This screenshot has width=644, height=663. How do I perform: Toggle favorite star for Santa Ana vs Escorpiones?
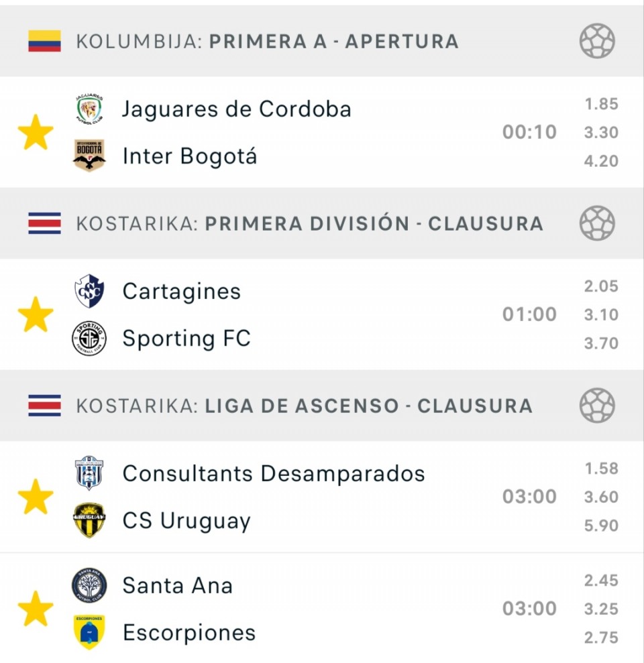pyautogui.click(x=36, y=609)
